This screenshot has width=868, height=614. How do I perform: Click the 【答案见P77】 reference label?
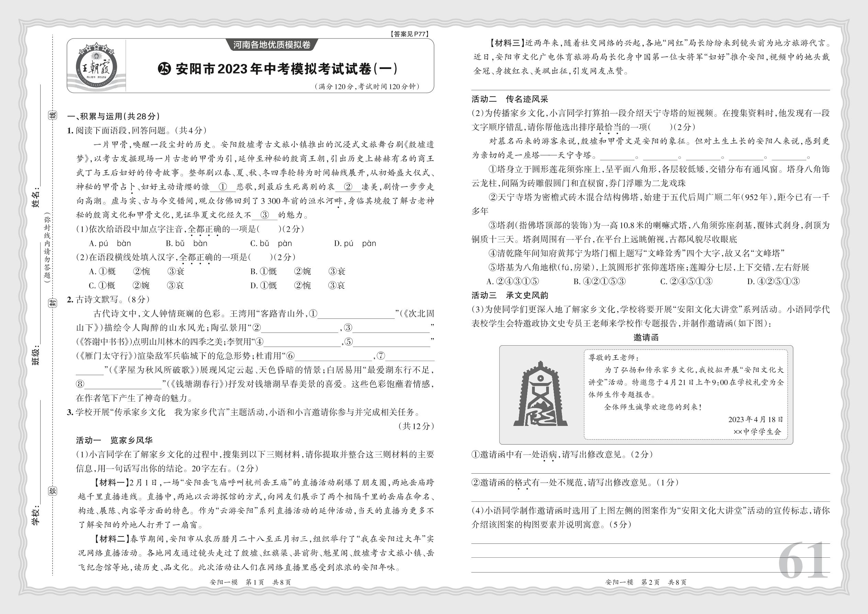(x=410, y=34)
